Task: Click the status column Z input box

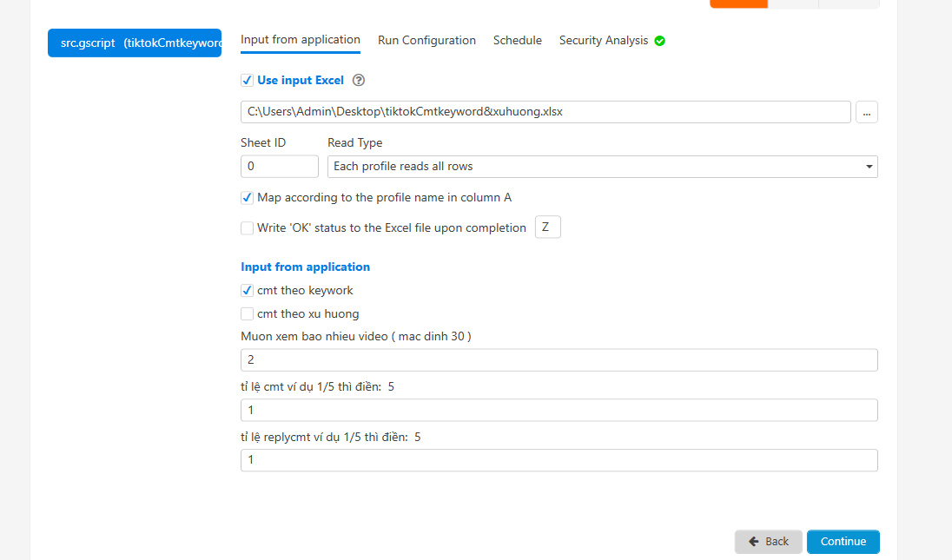Action: (x=547, y=227)
